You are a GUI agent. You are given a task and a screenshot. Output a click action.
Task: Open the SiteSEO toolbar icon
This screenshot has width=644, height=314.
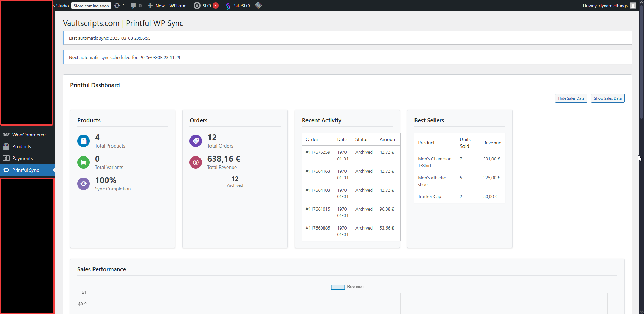click(x=228, y=6)
